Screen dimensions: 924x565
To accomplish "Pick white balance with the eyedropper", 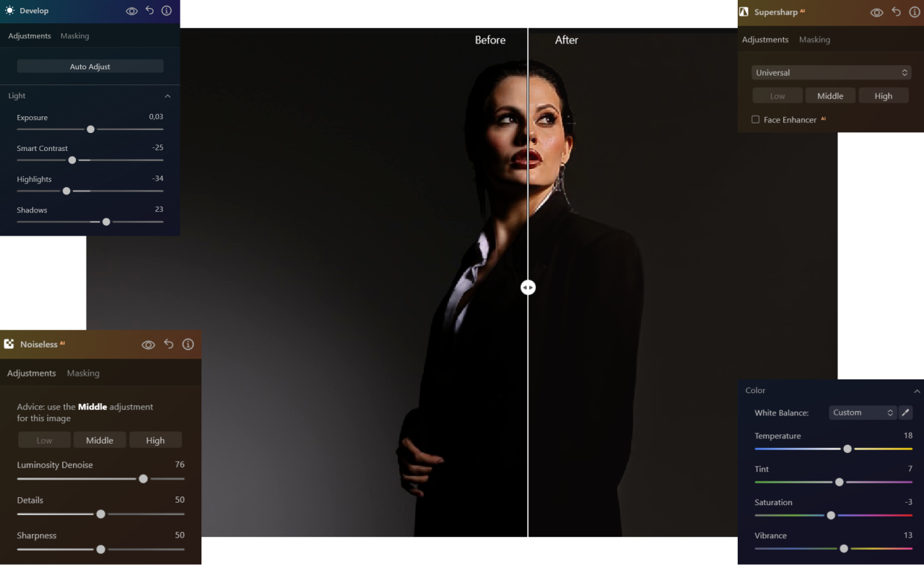I will tap(905, 413).
